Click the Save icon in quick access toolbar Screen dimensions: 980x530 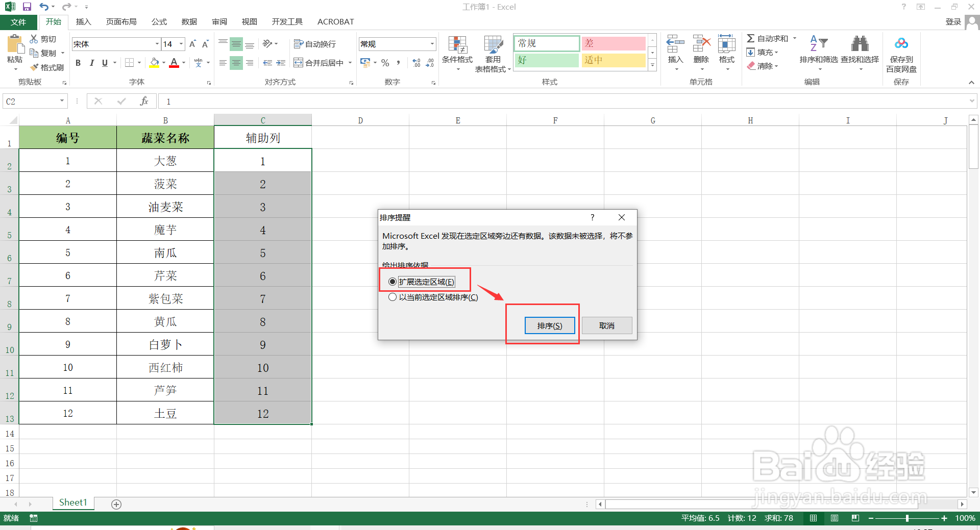point(27,7)
